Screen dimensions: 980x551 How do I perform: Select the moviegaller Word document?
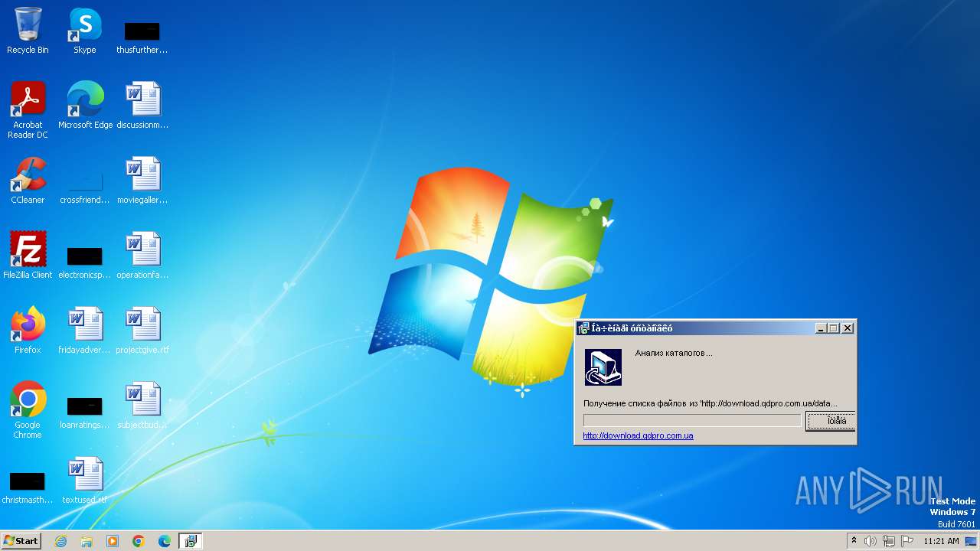pyautogui.click(x=142, y=180)
